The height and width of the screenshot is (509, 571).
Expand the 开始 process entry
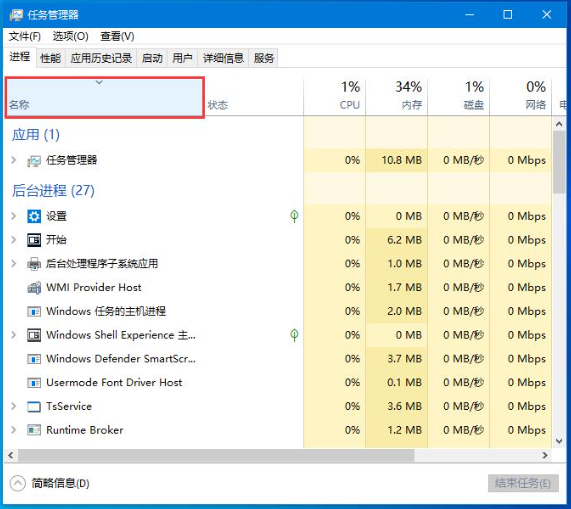coord(14,240)
